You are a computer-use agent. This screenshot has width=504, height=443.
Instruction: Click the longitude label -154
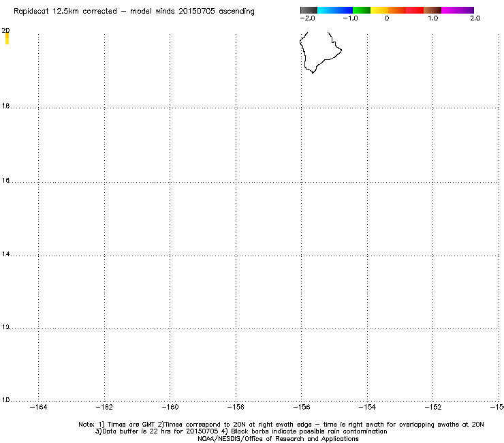pos(367,408)
